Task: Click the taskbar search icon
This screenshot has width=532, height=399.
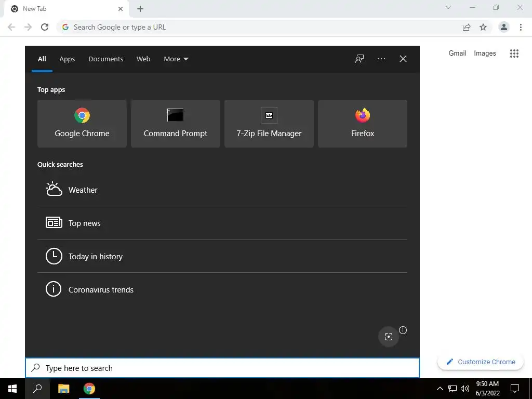Action: point(37,389)
